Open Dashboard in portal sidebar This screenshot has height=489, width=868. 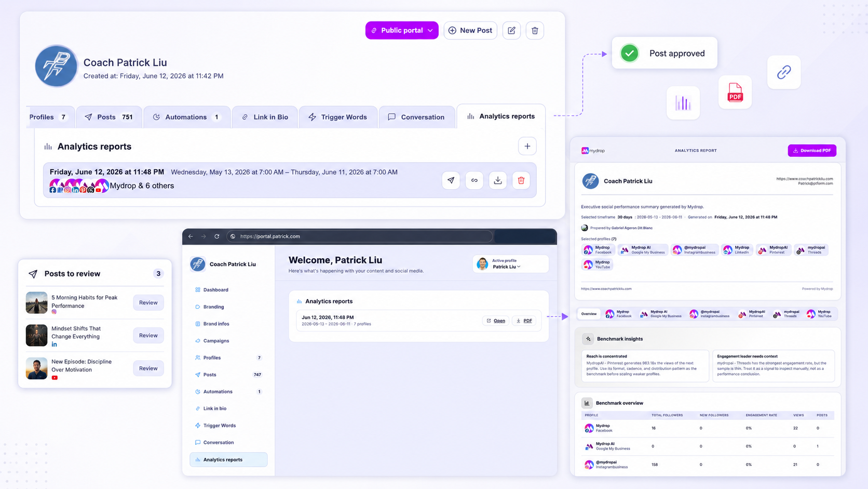tap(228, 289)
